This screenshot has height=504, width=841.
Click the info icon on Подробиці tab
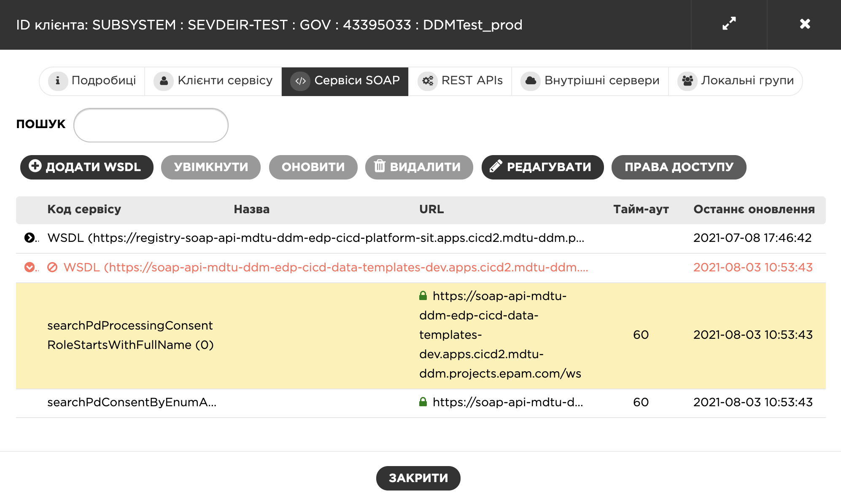[58, 80]
